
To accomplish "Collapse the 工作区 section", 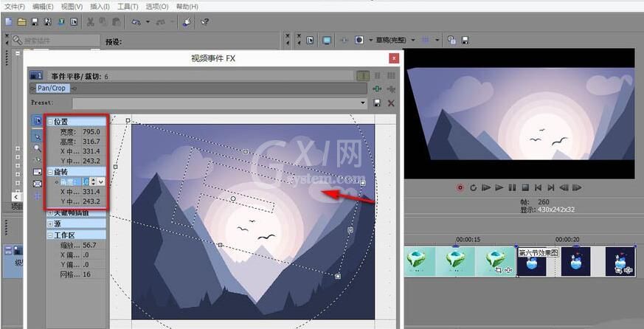I will (50, 235).
